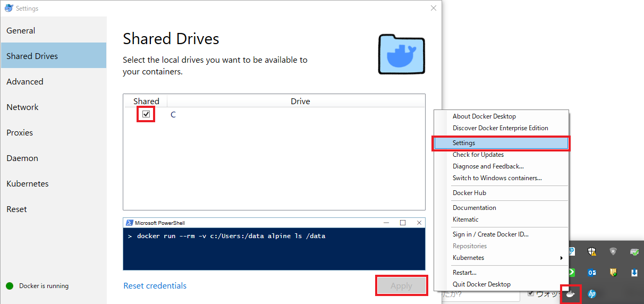
Task: Close the Settings window
Action: 434,8
